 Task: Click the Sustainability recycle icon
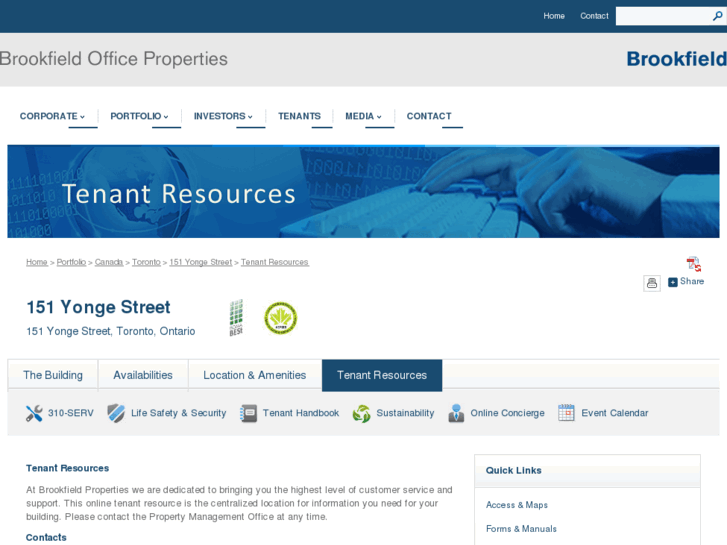click(361, 413)
